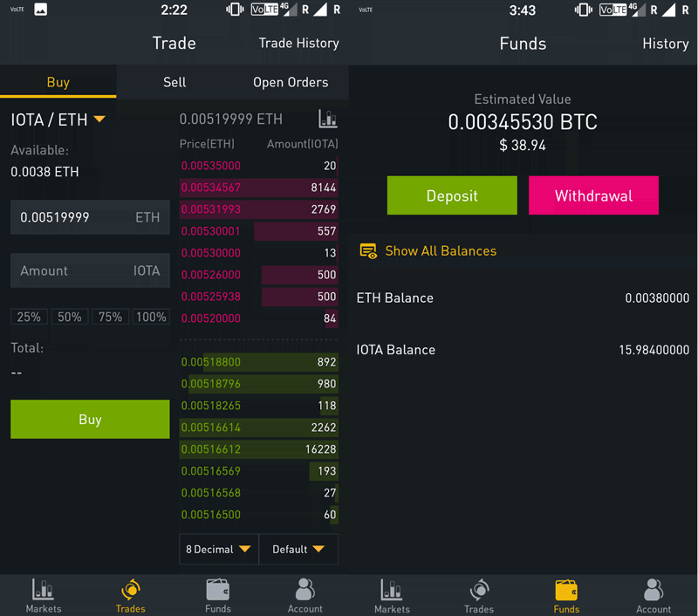
Task: Open Trade History from the Trade header
Action: pos(298,43)
